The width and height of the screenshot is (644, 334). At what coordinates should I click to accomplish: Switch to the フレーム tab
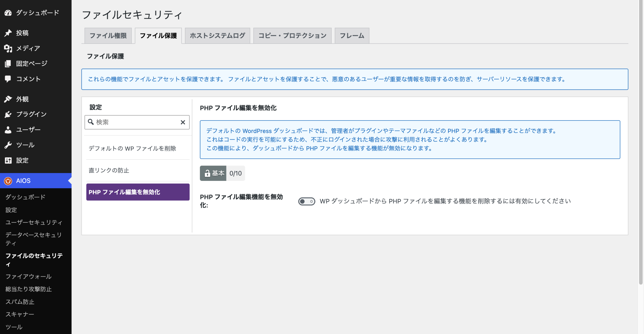coord(352,36)
